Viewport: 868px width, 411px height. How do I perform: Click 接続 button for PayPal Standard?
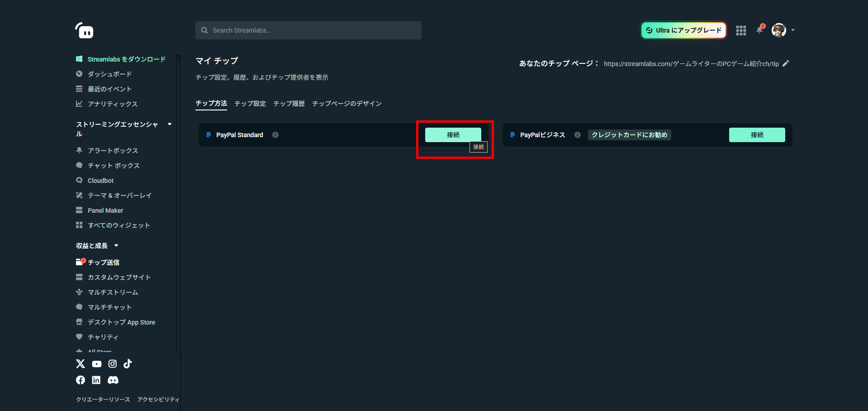click(x=453, y=135)
